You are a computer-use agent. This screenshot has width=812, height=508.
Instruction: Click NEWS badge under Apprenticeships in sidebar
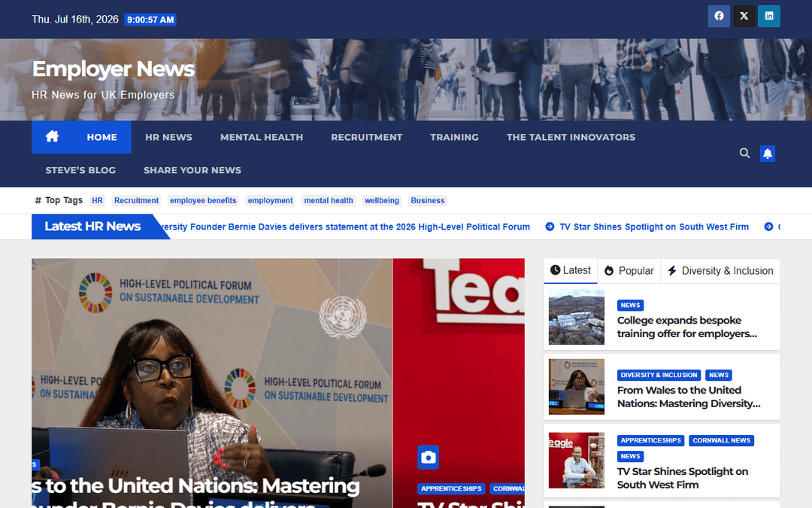tap(630, 456)
